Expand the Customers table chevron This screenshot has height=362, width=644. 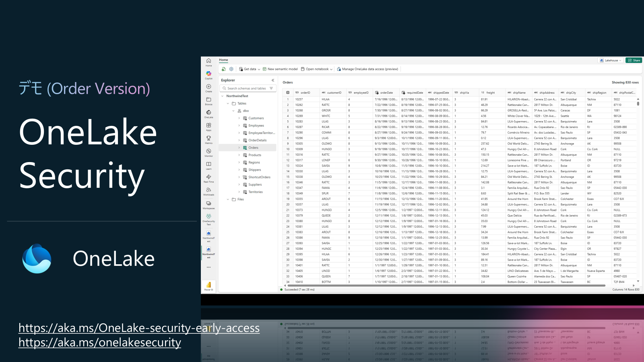click(239, 118)
